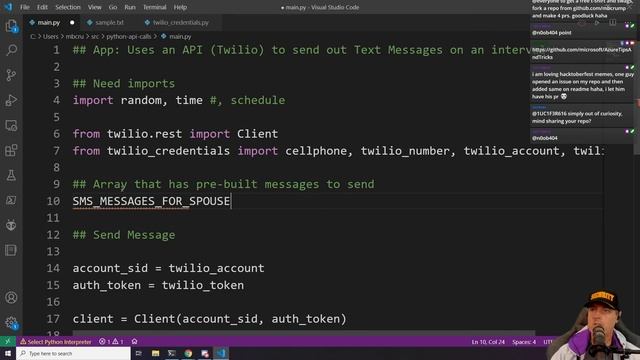The width and height of the screenshot is (640, 360).
Task: Open the Run and Debug view
Action: coord(11,100)
